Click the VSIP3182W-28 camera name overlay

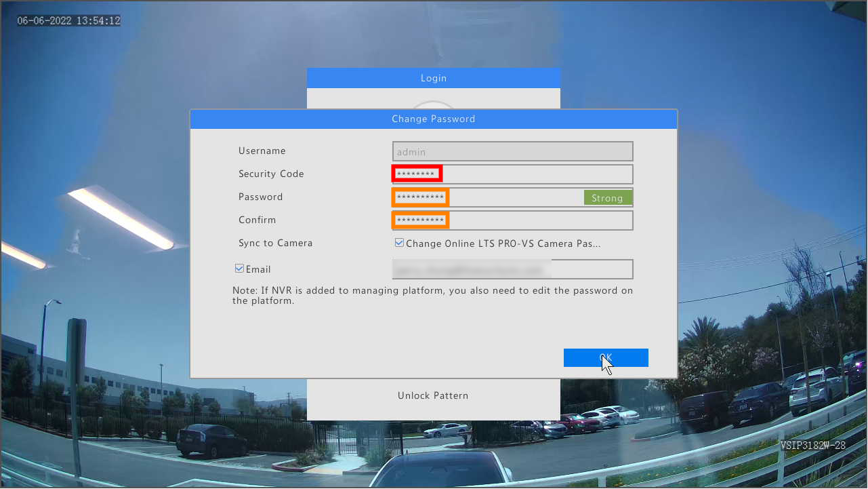point(812,446)
